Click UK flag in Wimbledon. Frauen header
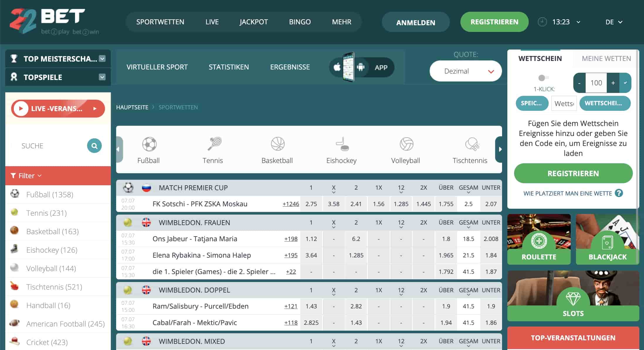This screenshot has width=644, height=350. click(x=146, y=222)
